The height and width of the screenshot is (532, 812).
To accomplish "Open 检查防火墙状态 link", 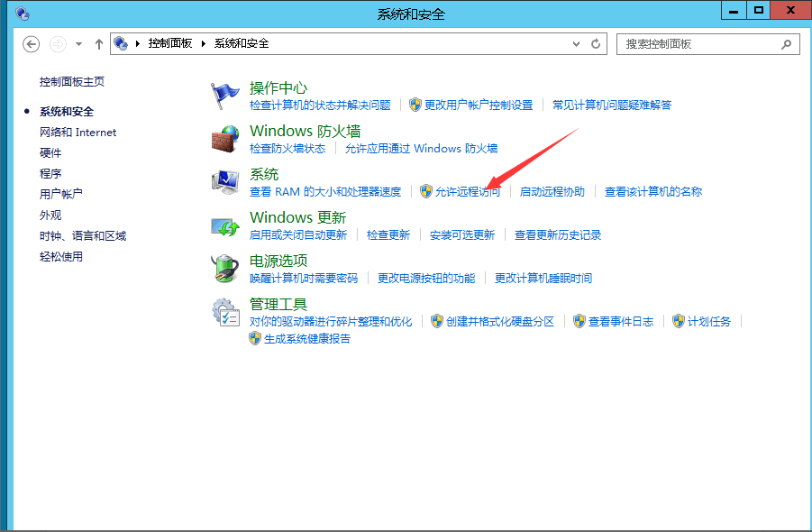I will 287,149.
